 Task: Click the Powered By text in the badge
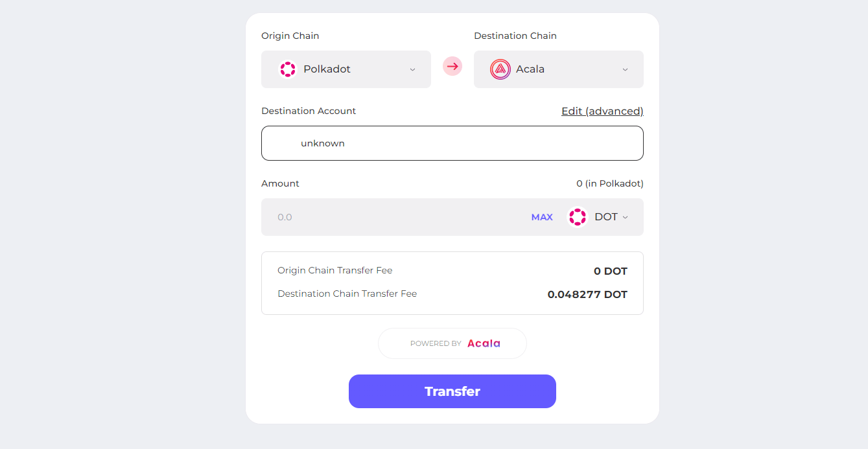[x=436, y=343]
